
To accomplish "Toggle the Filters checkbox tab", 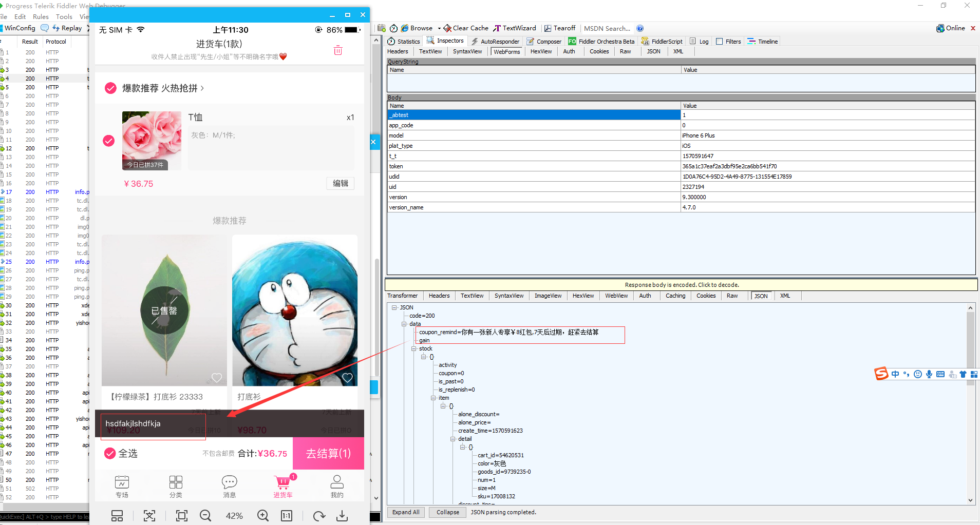I will (728, 42).
